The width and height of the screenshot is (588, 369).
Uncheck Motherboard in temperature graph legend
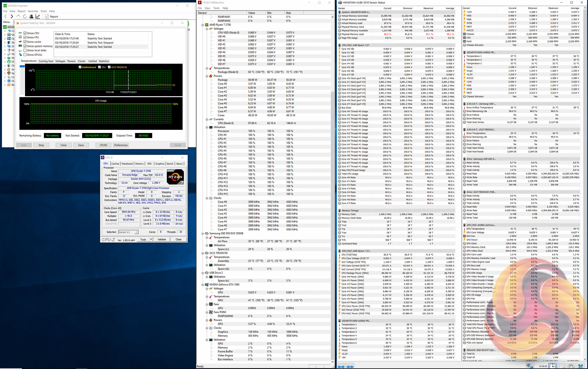pos(80,67)
